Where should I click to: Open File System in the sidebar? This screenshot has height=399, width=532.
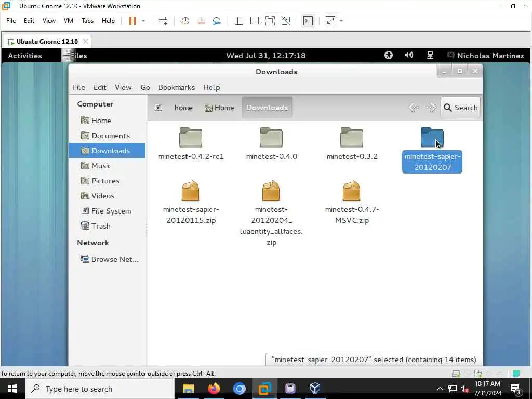pyautogui.click(x=107, y=211)
